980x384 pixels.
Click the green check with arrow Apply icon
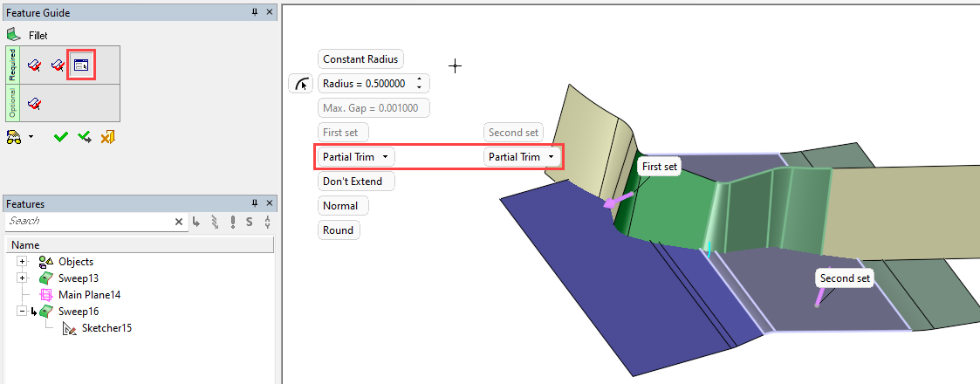click(x=85, y=137)
